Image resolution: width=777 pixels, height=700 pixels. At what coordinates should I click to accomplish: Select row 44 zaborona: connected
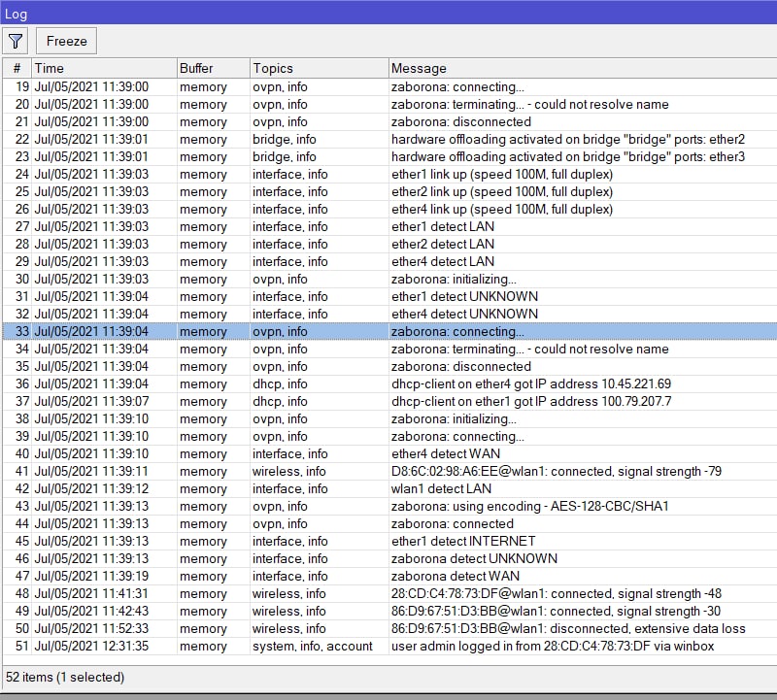click(x=390, y=523)
